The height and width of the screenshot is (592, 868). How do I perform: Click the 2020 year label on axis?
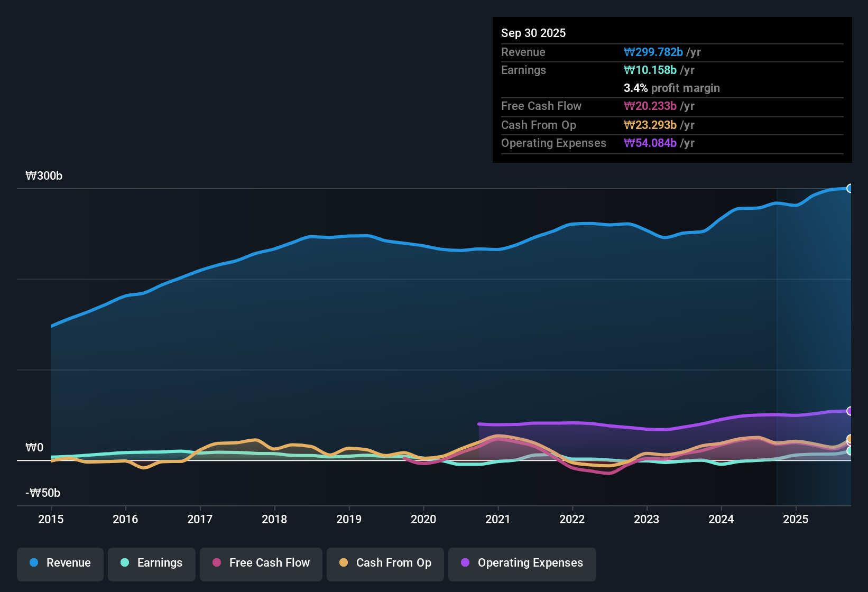tap(423, 520)
